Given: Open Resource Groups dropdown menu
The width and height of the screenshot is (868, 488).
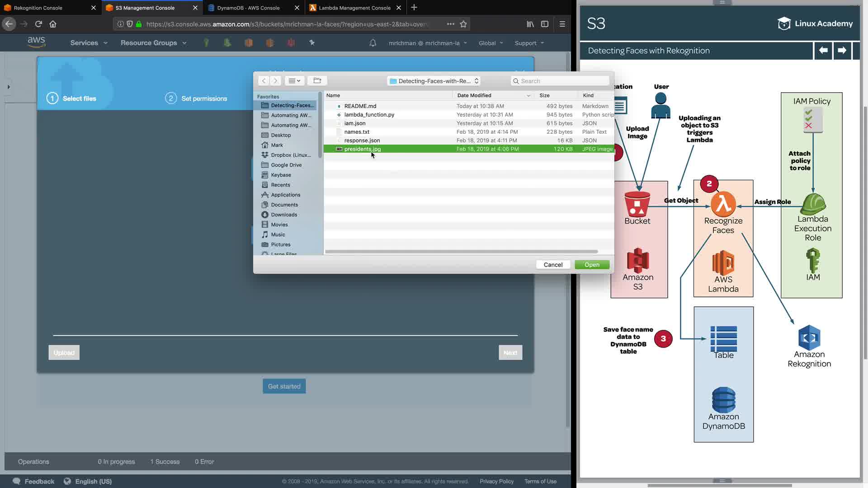Looking at the screenshot, I should (x=153, y=43).
